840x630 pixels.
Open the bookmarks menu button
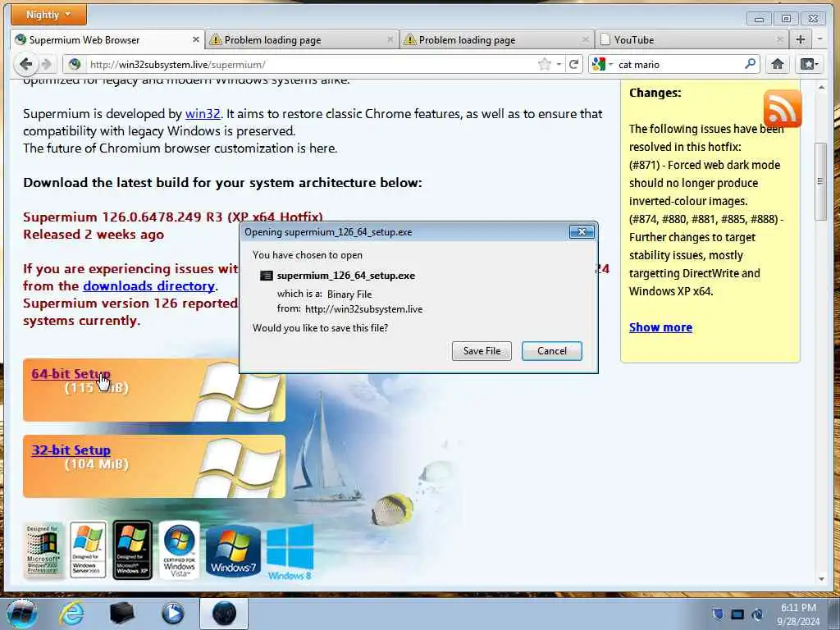(809, 64)
